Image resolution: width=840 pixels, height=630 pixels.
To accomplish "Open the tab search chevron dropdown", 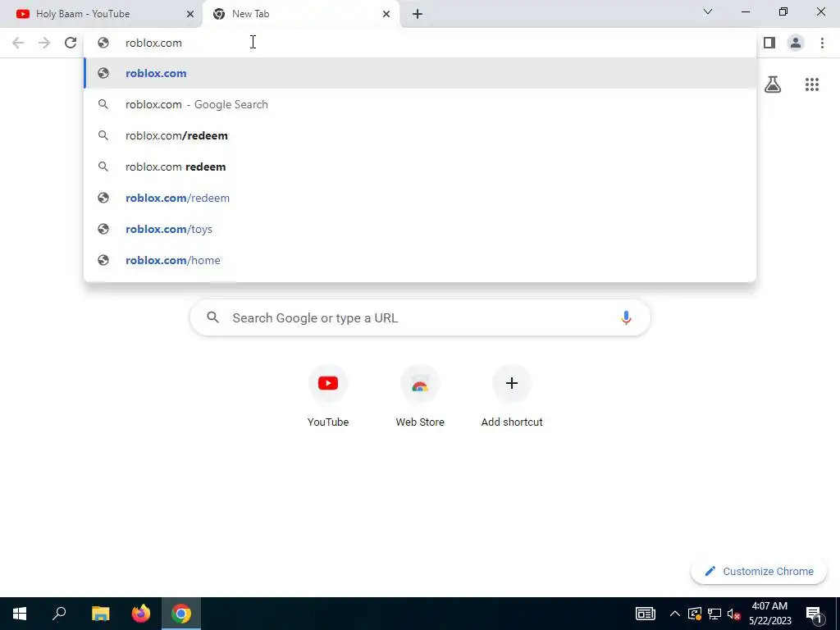I will point(708,11).
